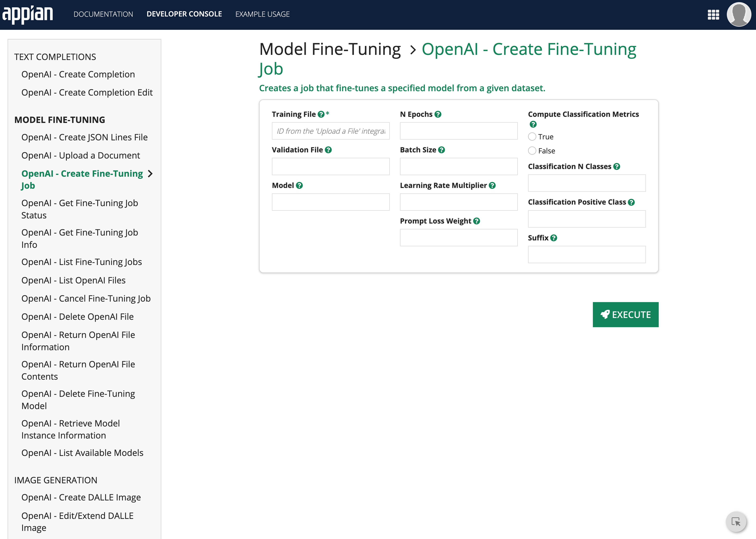Open the Developer Console tab
The image size is (756, 539).
click(x=184, y=14)
